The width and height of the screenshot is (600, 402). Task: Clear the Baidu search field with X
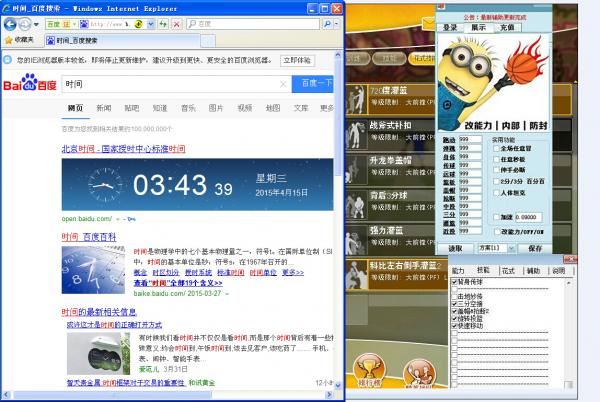[x=283, y=84]
